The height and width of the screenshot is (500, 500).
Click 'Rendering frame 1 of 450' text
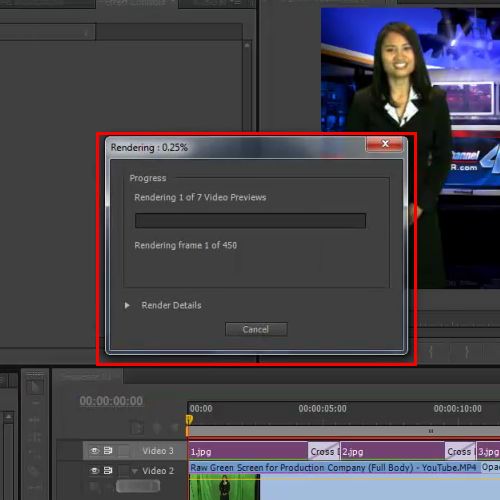185,245
